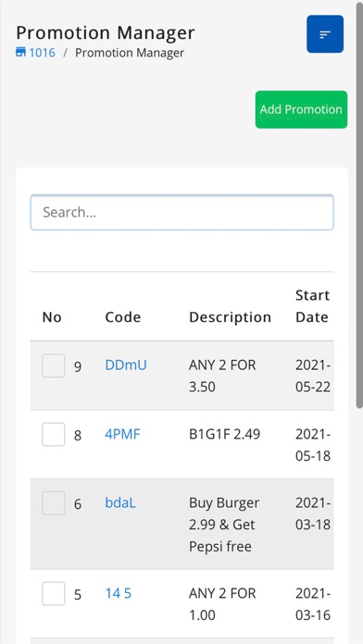Image resolution: width=363 pixels, height=644 pixels.
Task: Check the box for promotion row 6
Action: [x=54, y=503]
